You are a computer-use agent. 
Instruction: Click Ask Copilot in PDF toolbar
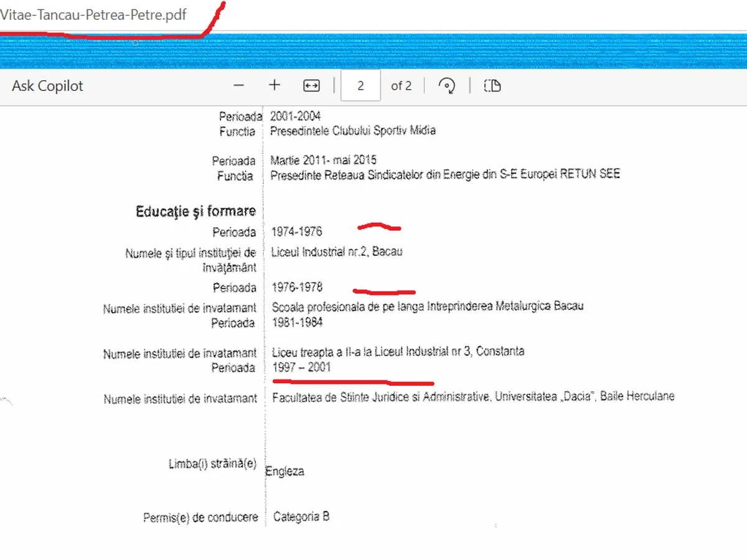tap(47, 86)
